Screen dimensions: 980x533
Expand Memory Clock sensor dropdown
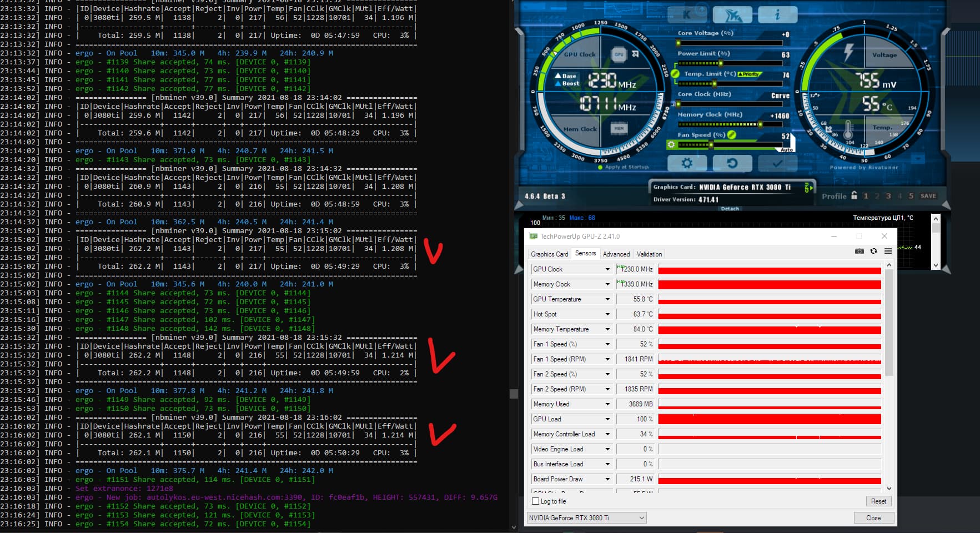point(607,284)
